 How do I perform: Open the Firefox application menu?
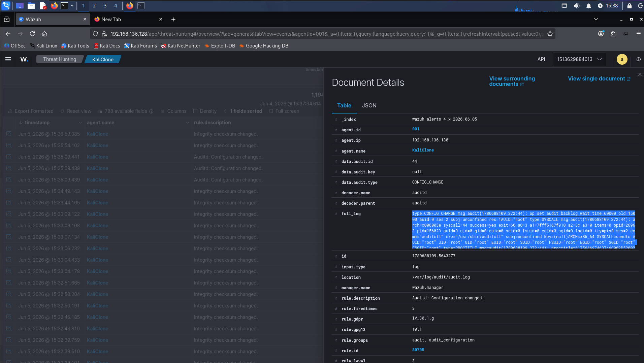tap(638, 34)
